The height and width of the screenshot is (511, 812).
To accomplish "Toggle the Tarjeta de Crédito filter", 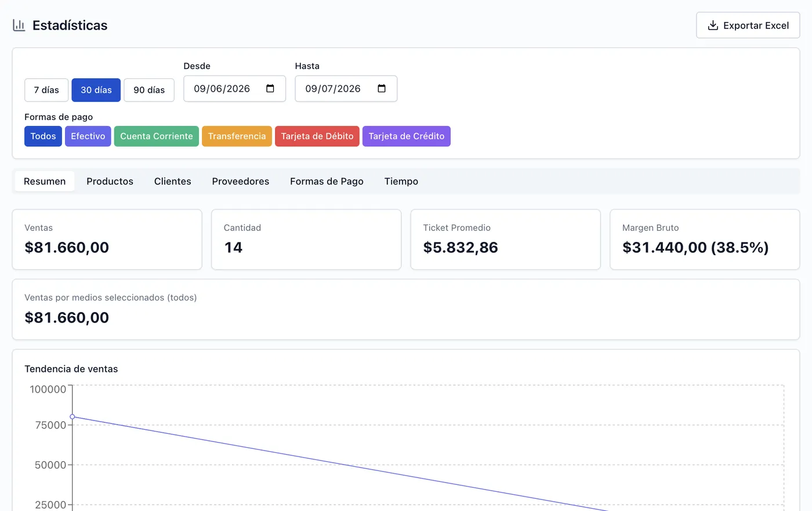I will pos(407,136).
